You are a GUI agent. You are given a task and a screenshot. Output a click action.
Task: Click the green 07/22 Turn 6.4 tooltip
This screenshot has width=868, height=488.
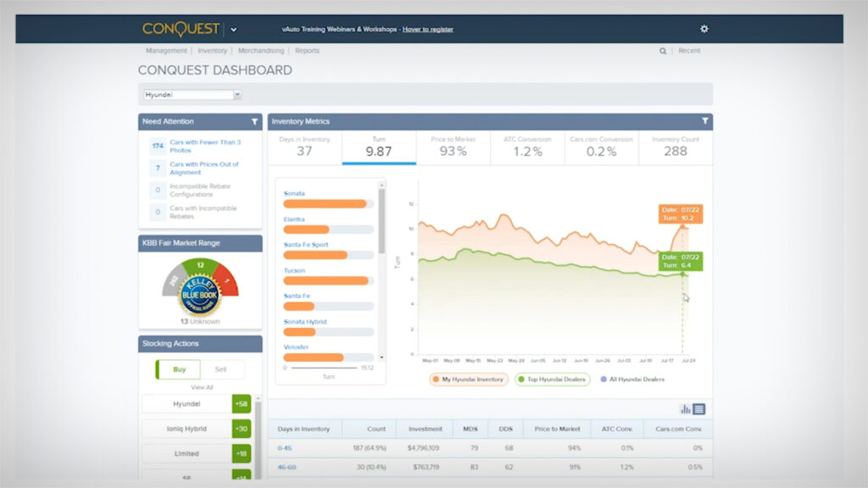(681, 261)
